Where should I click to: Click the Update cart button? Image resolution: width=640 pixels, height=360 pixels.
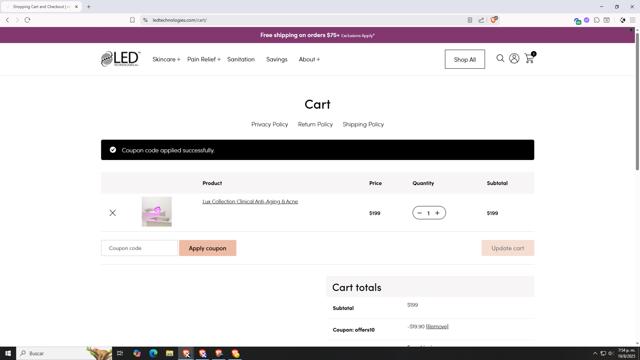(508, 248)
